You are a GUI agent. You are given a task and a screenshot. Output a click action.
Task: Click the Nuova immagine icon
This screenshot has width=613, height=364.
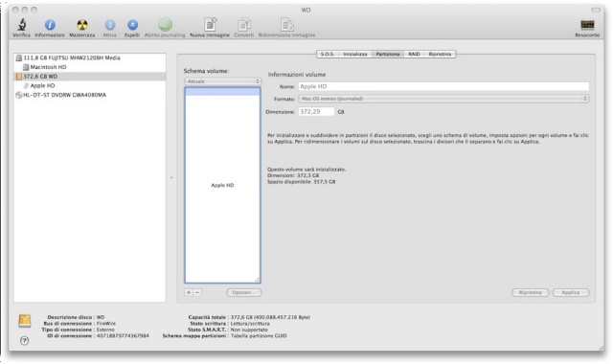click(x=210, y=25)
